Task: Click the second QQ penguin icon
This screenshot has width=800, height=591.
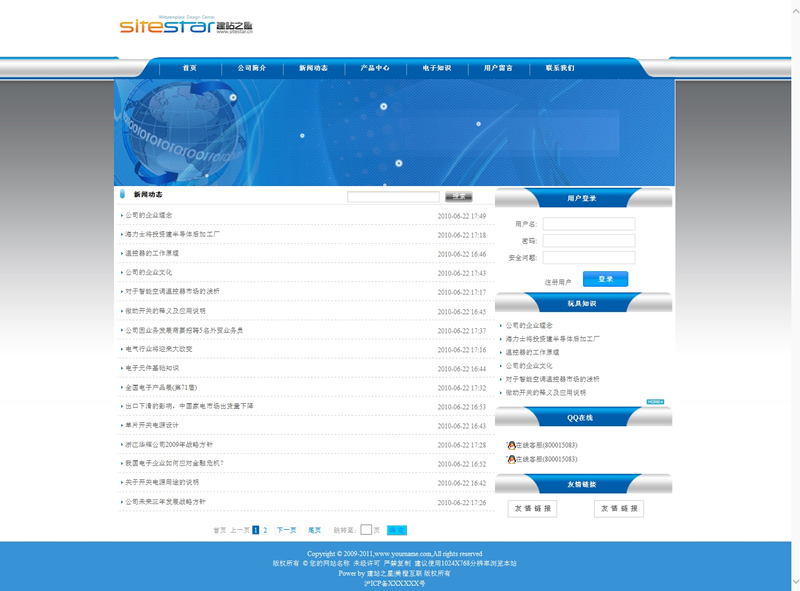Action: coord(511,459)
